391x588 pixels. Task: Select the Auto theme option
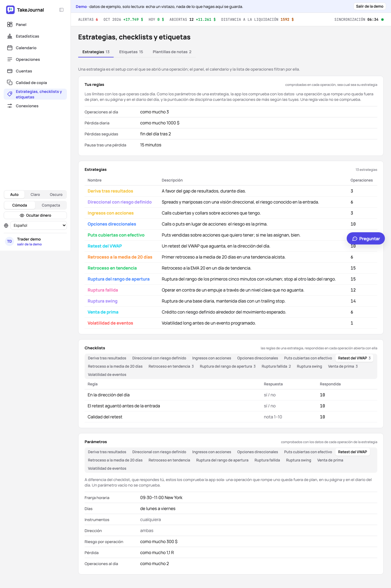[14, 195]
